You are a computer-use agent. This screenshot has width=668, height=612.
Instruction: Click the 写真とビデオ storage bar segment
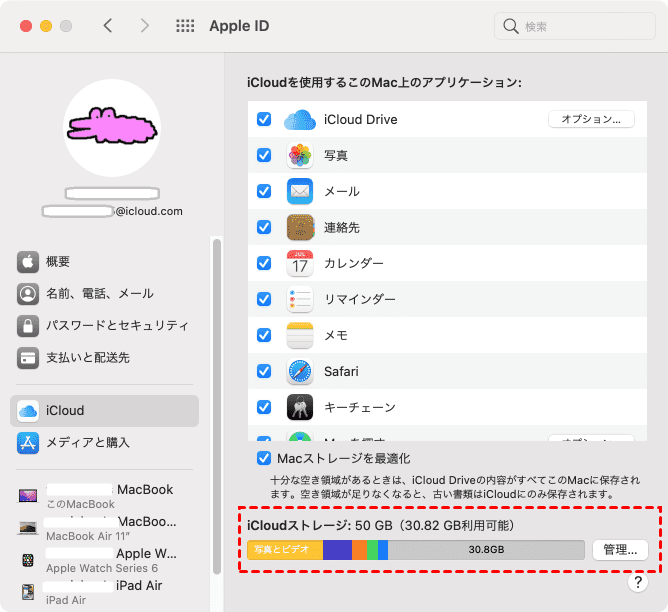[x=285, y=549]
